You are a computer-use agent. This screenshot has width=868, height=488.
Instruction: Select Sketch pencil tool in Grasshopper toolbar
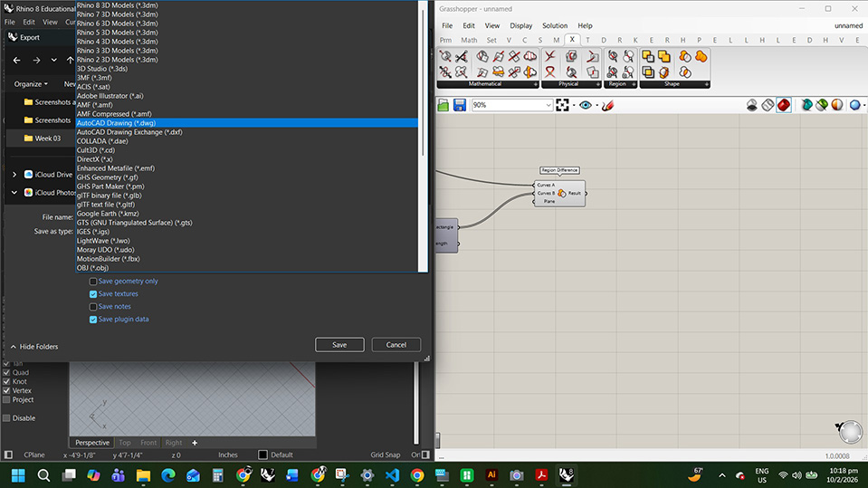click(608, 105)
